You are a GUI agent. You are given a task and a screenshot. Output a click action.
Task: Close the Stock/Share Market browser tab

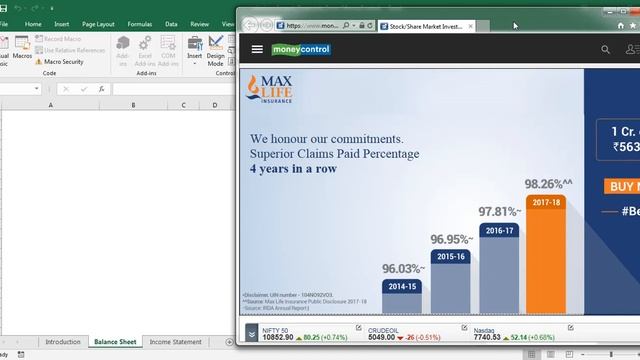coord(470,26)
